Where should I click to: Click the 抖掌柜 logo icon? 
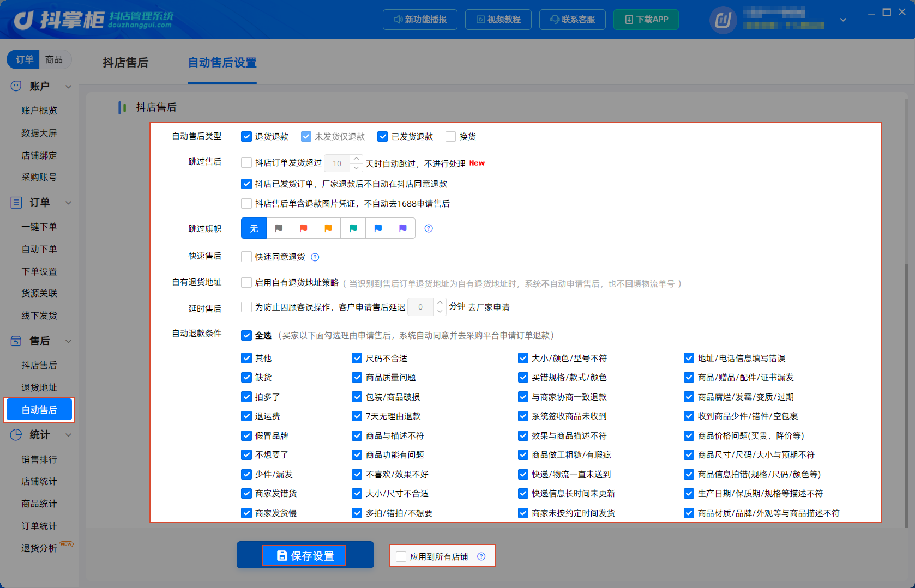click(24, 20)
